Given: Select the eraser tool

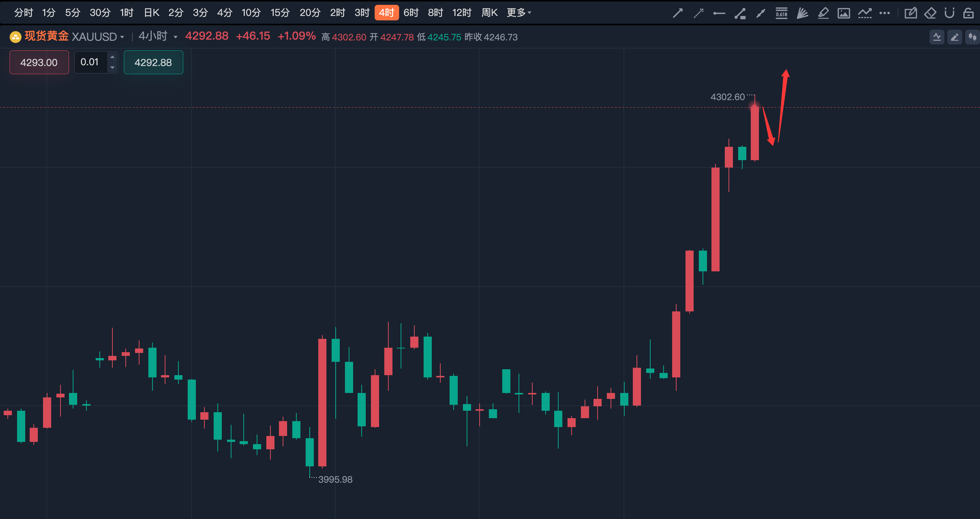Looking at the screenshot, I should point(930,13).
